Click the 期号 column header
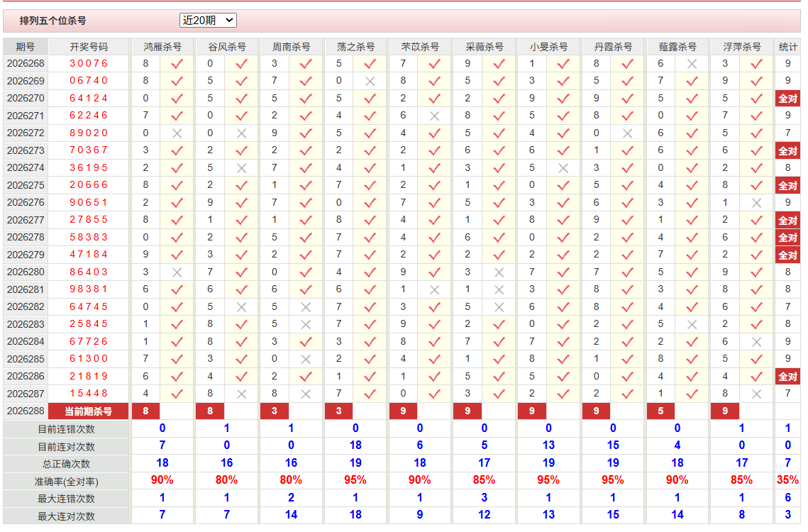Screen dimensions: 808x532 pyautogui.click(x=26, y=47)
